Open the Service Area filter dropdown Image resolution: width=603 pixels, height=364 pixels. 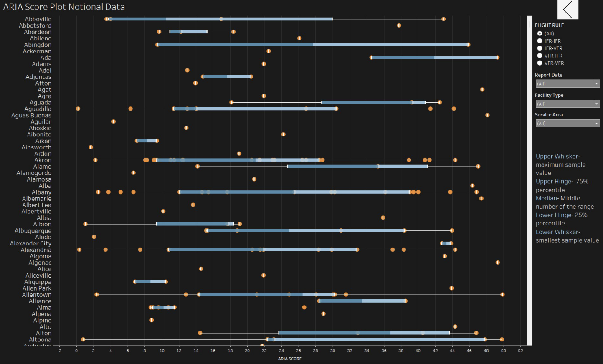[568, 124]
